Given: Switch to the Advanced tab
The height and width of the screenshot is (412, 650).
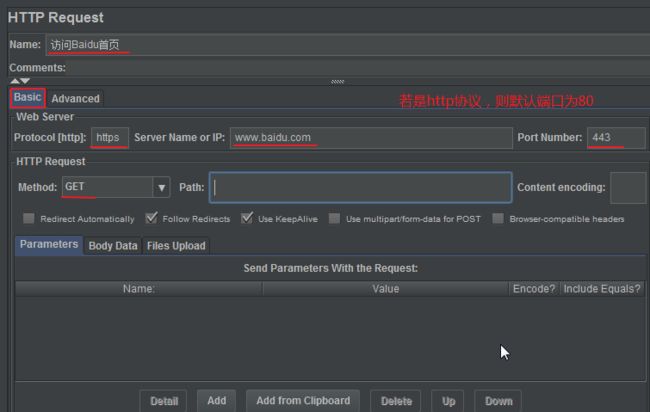Looking at the screenshot, I should click(75, 99).
